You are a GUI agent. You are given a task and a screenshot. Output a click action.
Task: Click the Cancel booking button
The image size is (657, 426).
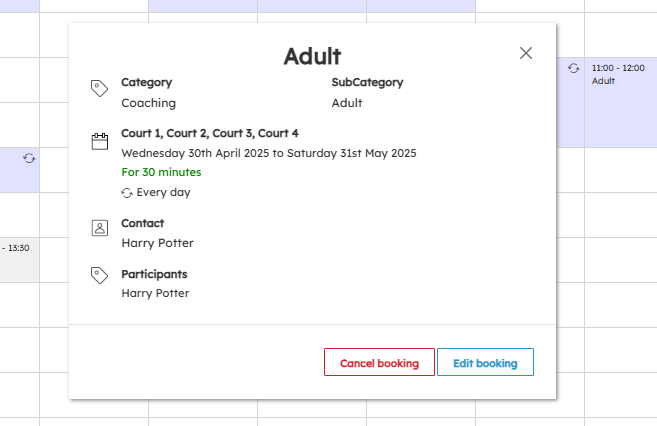click(379, 362)
